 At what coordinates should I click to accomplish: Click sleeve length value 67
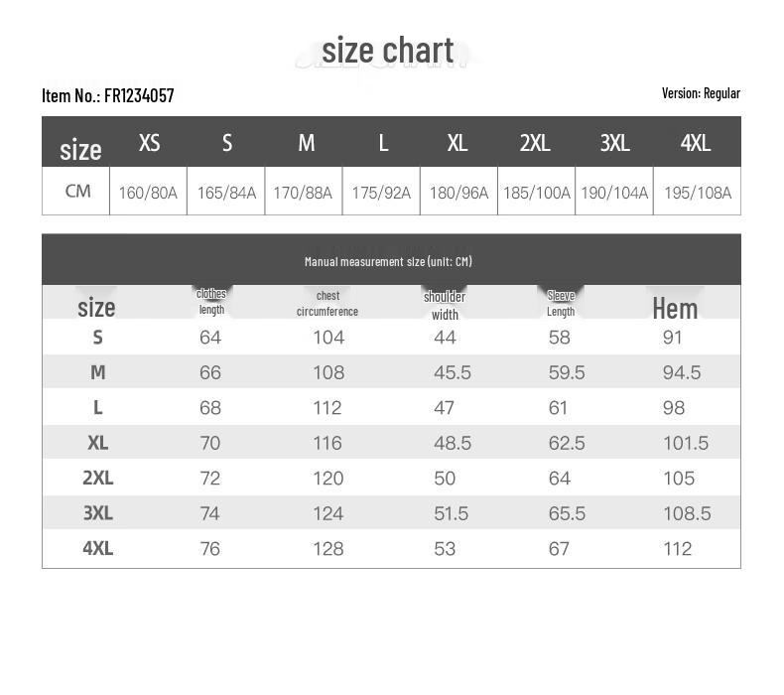tap(560, 548)
